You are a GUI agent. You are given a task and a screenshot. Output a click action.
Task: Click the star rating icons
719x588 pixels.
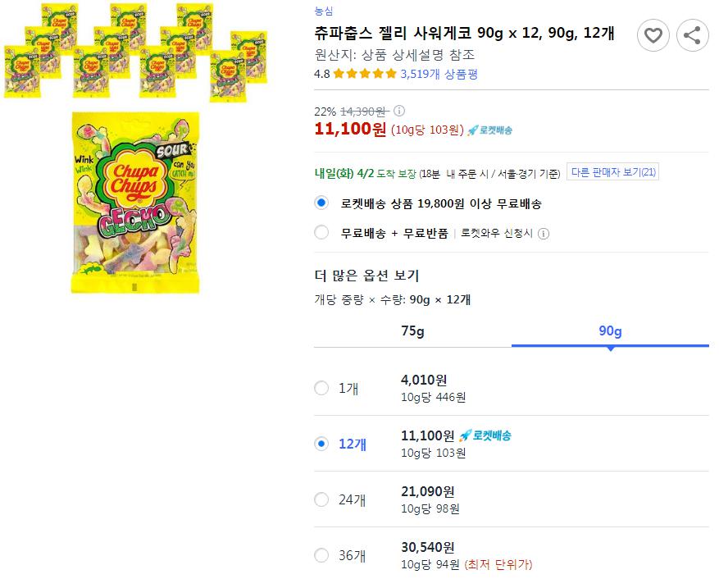(365, 74)
